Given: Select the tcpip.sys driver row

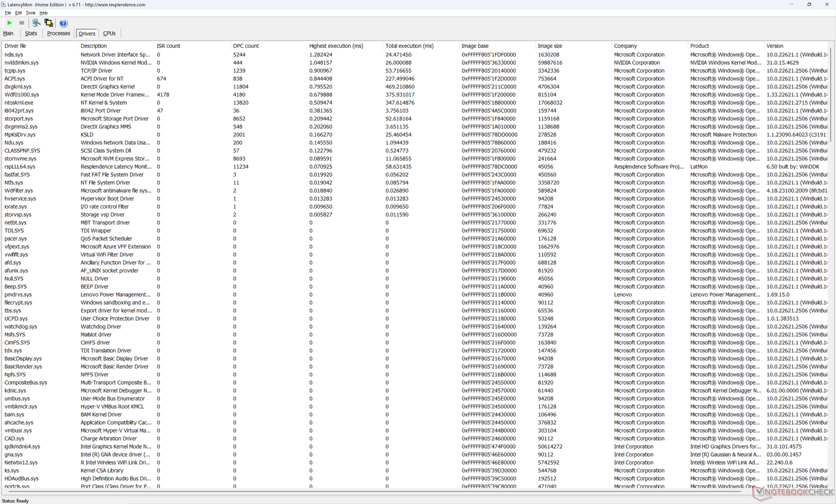Looking at the screenshot, I should (x=415, y=71).
